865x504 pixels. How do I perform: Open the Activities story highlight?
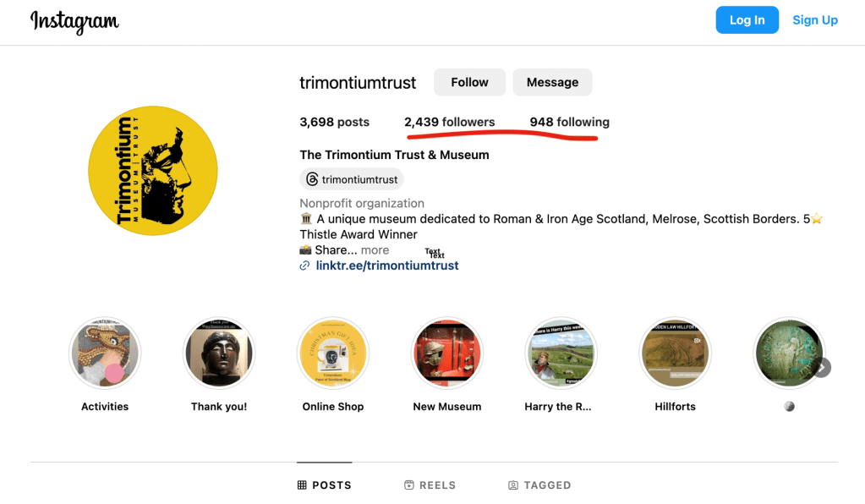[105, 353]
